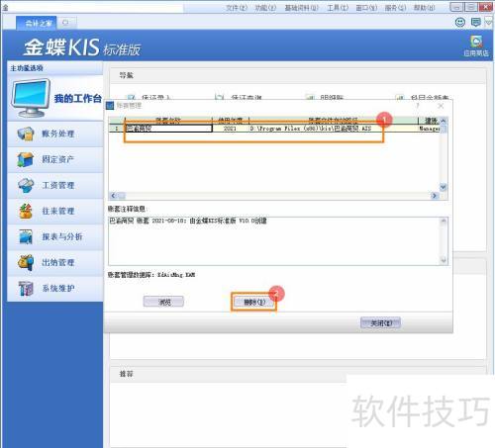Image resolution: width=495 pixels, height=448 pixels.
Task: Open 我的工作台 from the monitor icon
Action: click(31, 98)
